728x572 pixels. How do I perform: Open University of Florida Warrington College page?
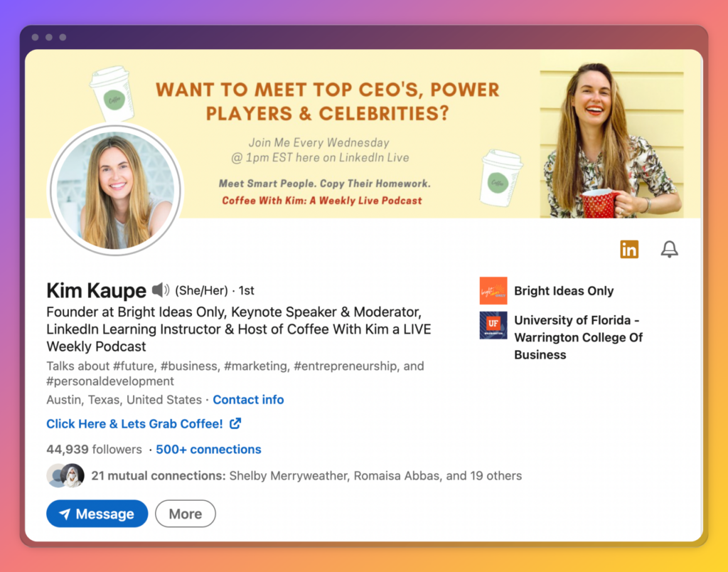click(578, 337)
